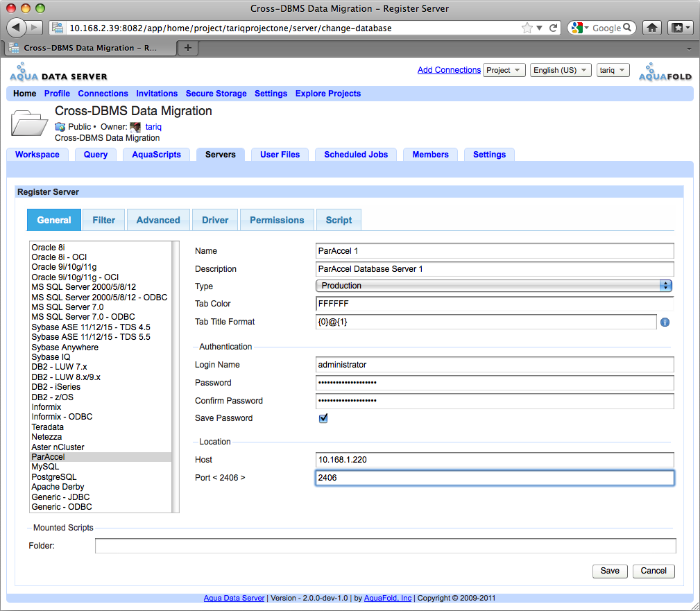
Task: Click the site identity icon in address bar
Action: click(58, 28)
